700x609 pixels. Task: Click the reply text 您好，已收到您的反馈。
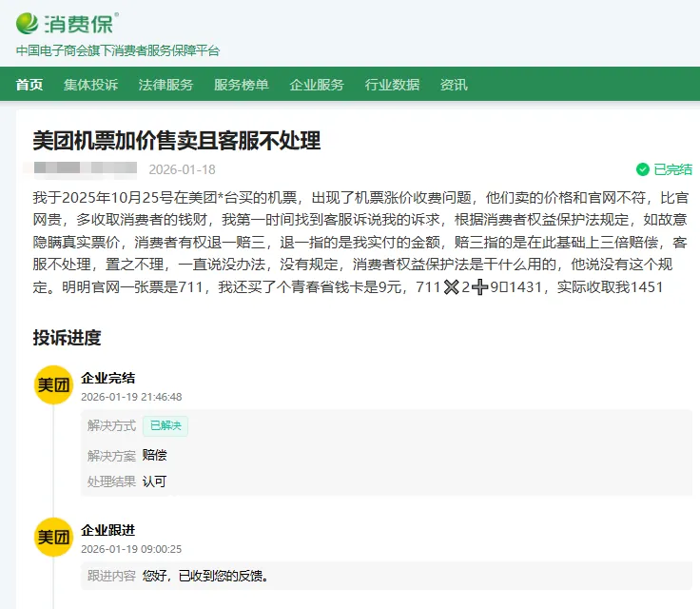point(206,576)
